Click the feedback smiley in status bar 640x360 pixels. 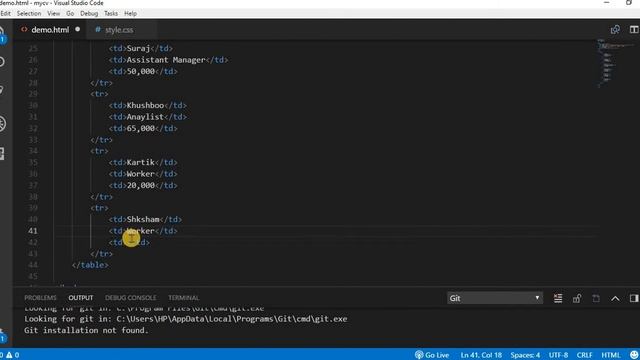(x=633, y=355)
